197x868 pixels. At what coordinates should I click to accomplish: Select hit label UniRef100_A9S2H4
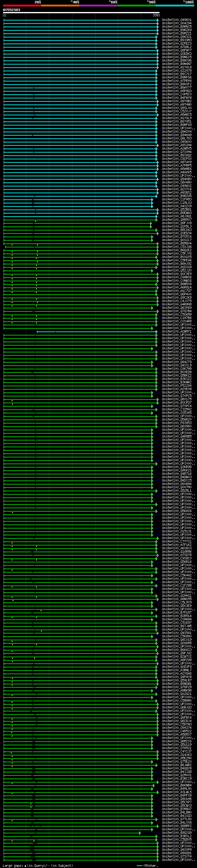(x=176, y=145)
